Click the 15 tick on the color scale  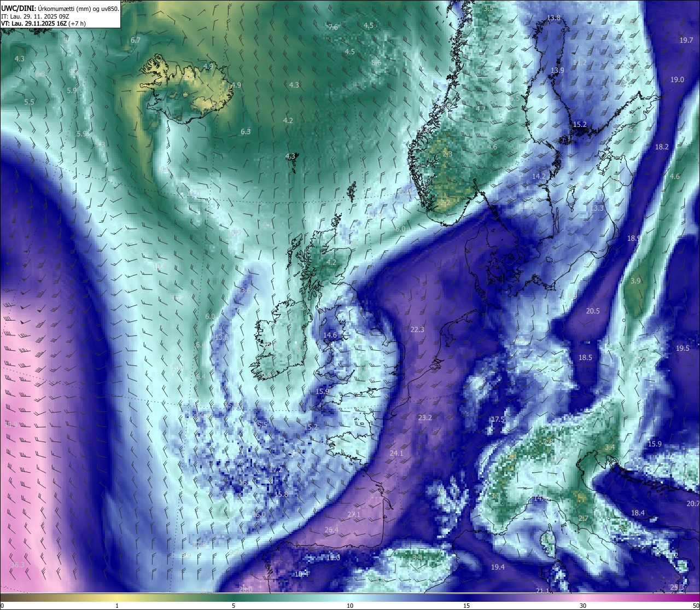(466, 606)
